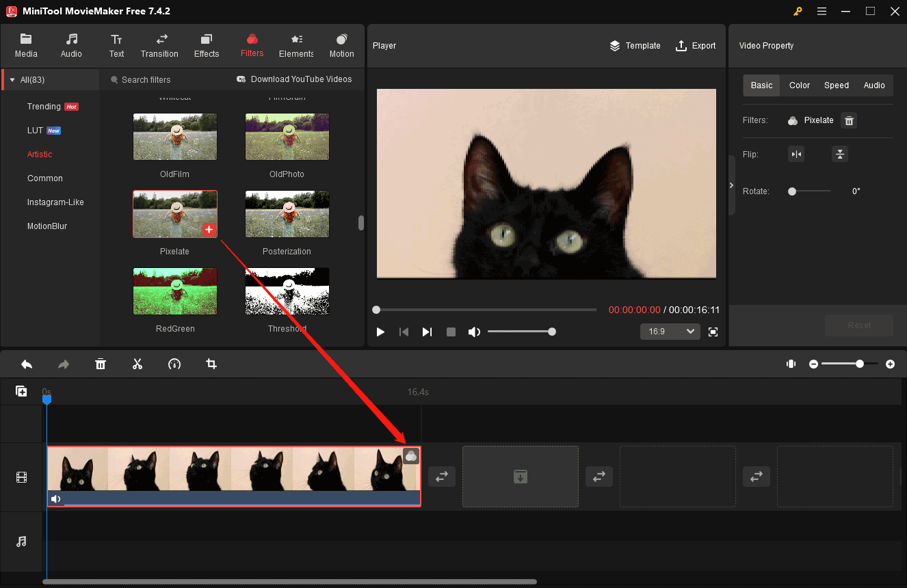Zoom in the timeline
The image size is (907, 588).
pyautogui.click(x=890, y=364)
